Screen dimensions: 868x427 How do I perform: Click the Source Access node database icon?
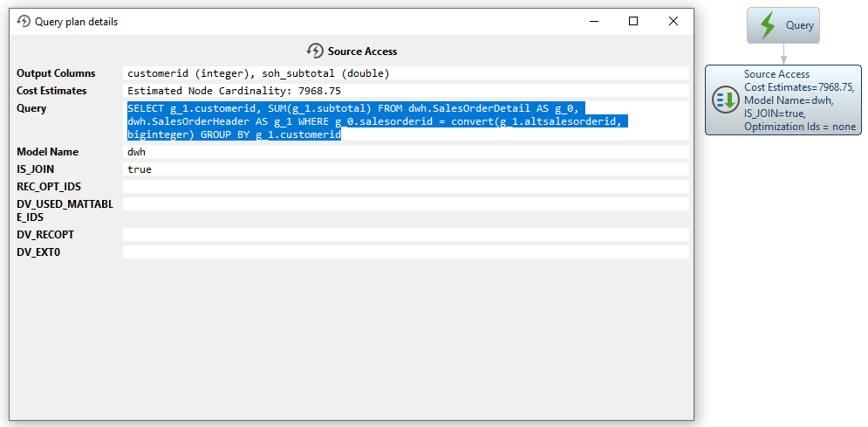click(x=725, y=100)
